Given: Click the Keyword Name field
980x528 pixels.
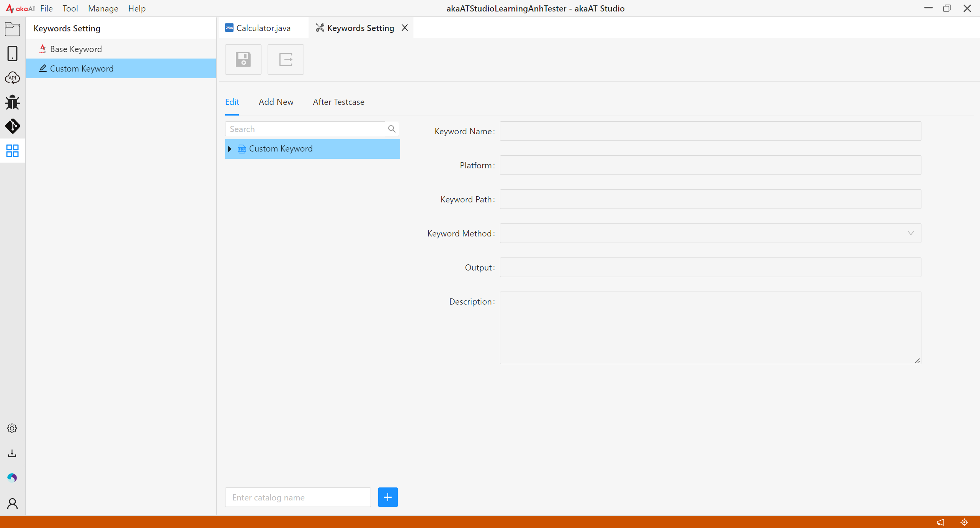Looking at the screenshot, I should point(710,131).
